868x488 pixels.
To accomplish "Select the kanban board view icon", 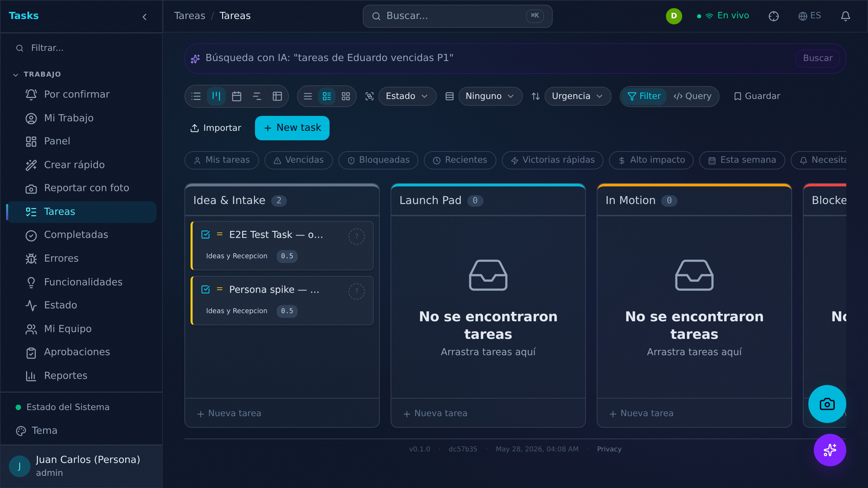I will (216, 96).
